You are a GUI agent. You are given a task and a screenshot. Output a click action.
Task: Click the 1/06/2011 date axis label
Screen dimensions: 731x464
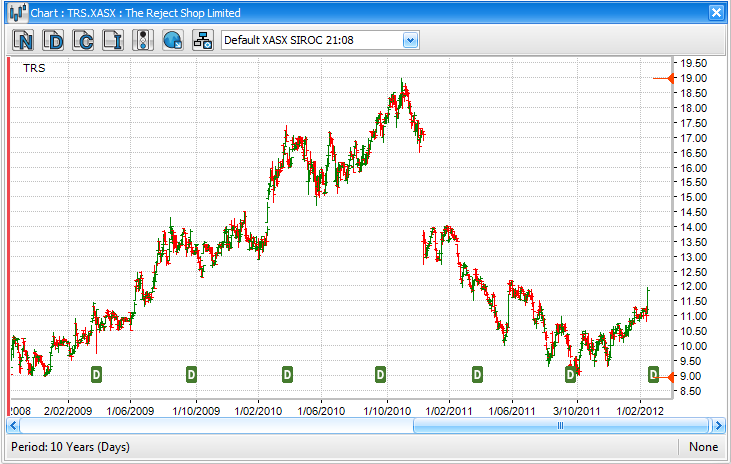pos(512,411)
